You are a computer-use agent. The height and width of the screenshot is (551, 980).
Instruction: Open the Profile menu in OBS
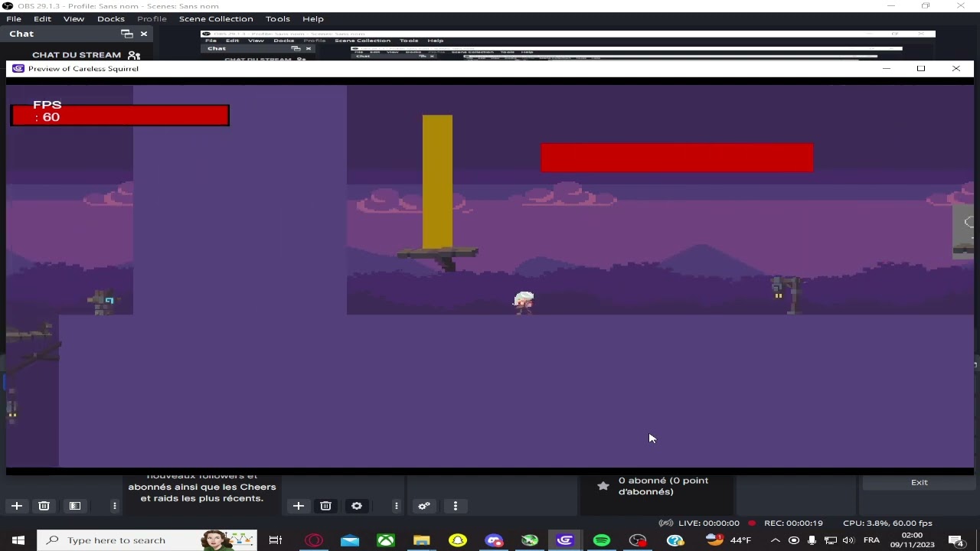click(152, 18)
